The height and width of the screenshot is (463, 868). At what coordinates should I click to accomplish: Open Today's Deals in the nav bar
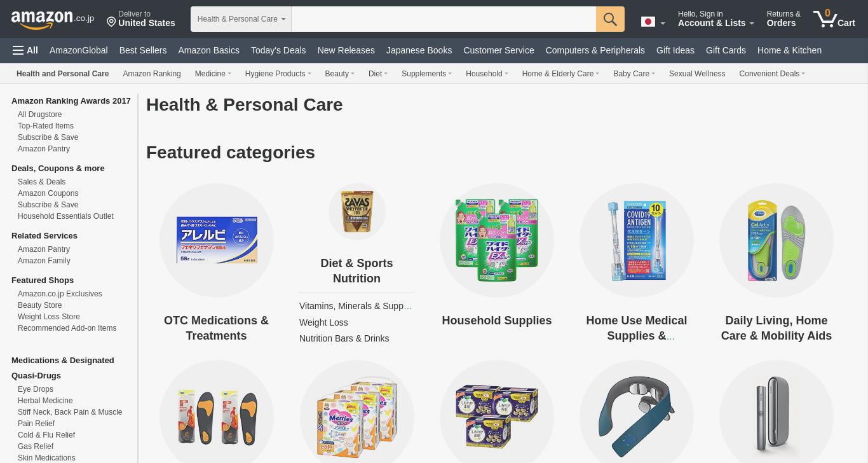[278, 50]
